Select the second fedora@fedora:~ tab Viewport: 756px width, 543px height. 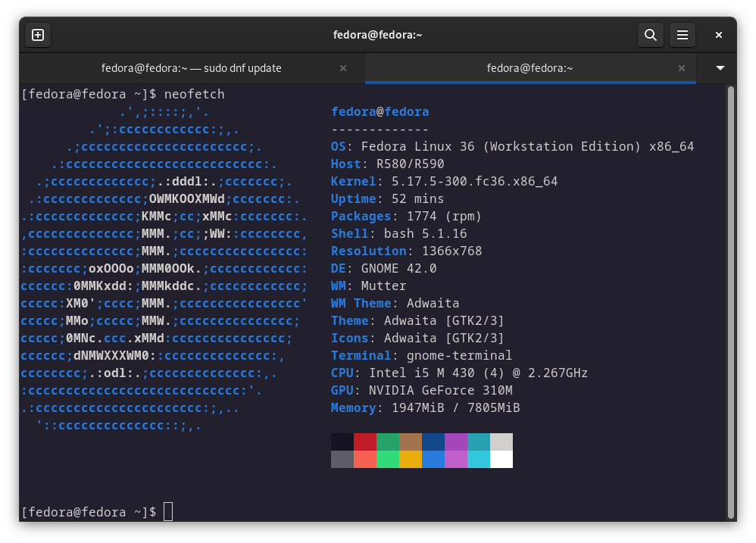(x=530, y=68)
